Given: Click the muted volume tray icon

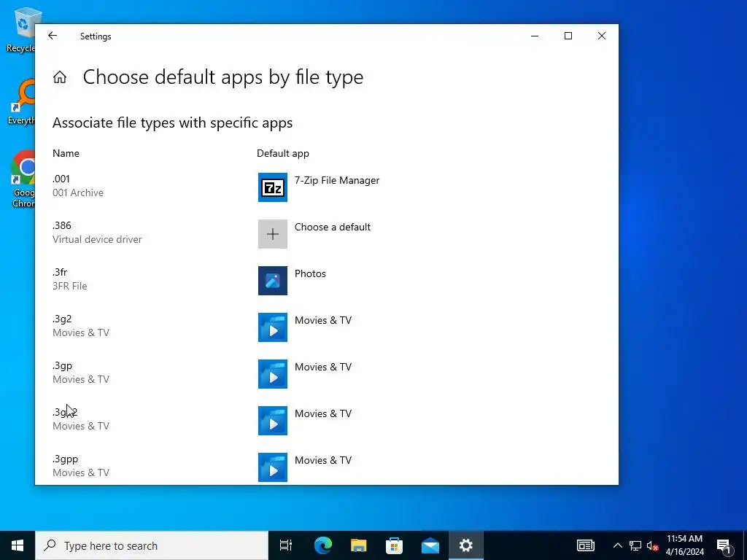Looking at the screenshot, I should tap(653, 545).
